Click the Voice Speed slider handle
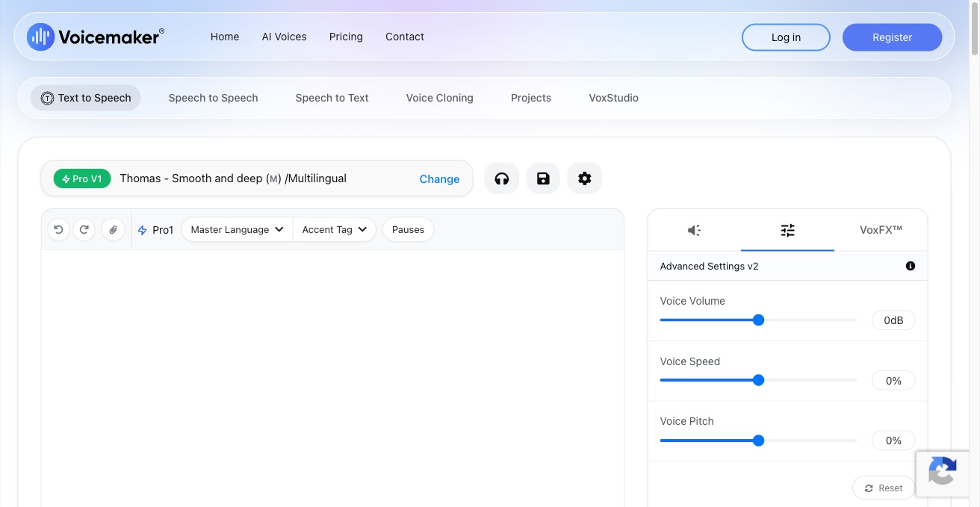Viewport: 980px width, 507px height. pyautogui.click(x=758, y=380)
